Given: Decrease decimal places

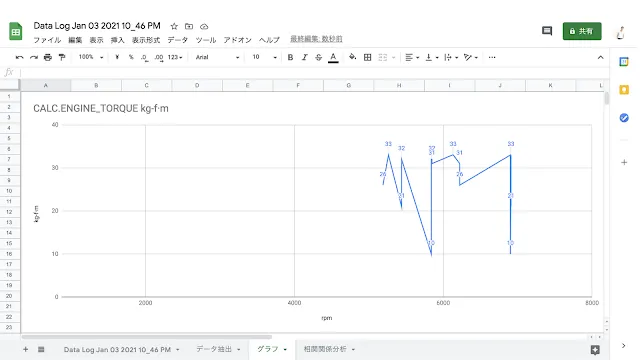Looking at the screenshot, I should click(144, 58).
